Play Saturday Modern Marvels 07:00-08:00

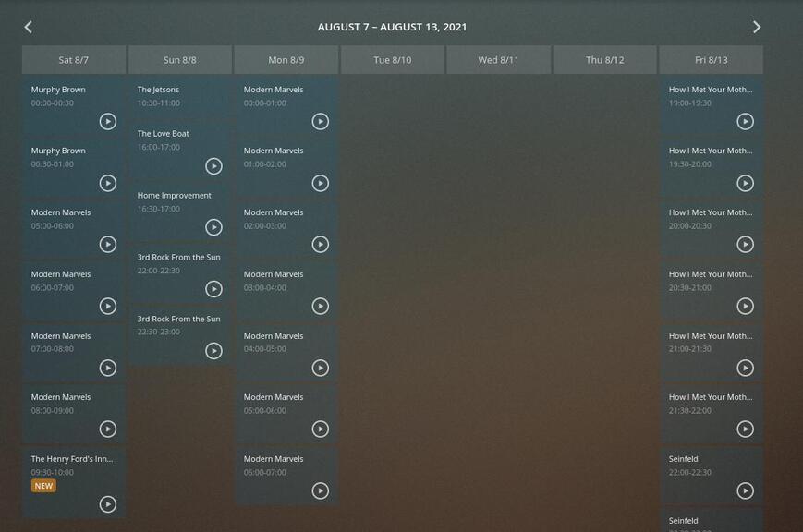[107, 368]
